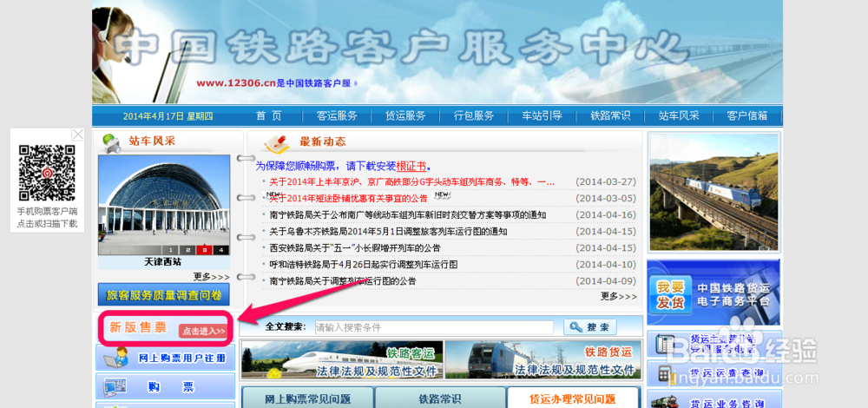This screenshot has height=408, width=868.
Task: Click the telephone icon in the right sidebar
Action: (664, 343)
